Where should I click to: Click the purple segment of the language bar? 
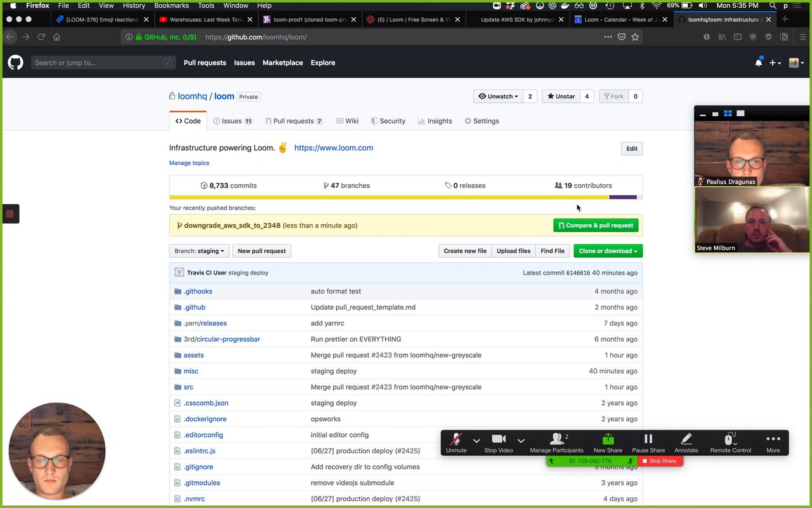623,197
